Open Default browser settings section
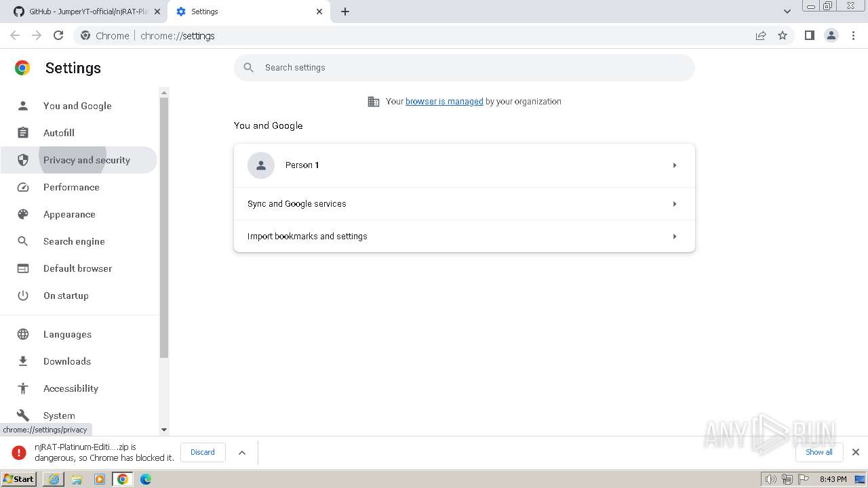Viewport: 868px width, 488px height. 77,268
